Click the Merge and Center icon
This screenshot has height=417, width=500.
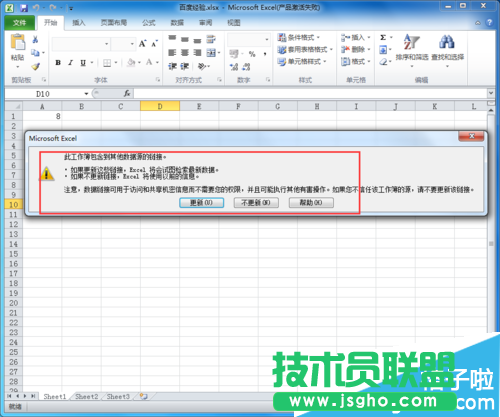pyautogui.click(x=211, y=53)
